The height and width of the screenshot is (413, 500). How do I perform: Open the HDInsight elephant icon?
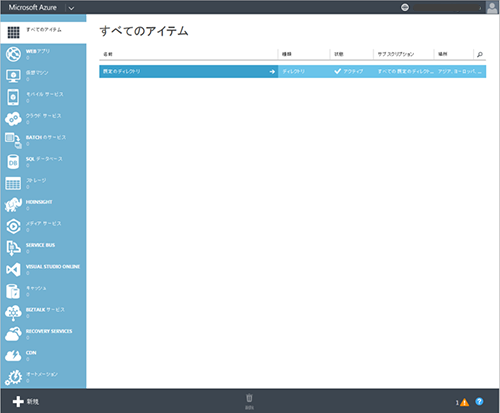[x=13, y=205]
